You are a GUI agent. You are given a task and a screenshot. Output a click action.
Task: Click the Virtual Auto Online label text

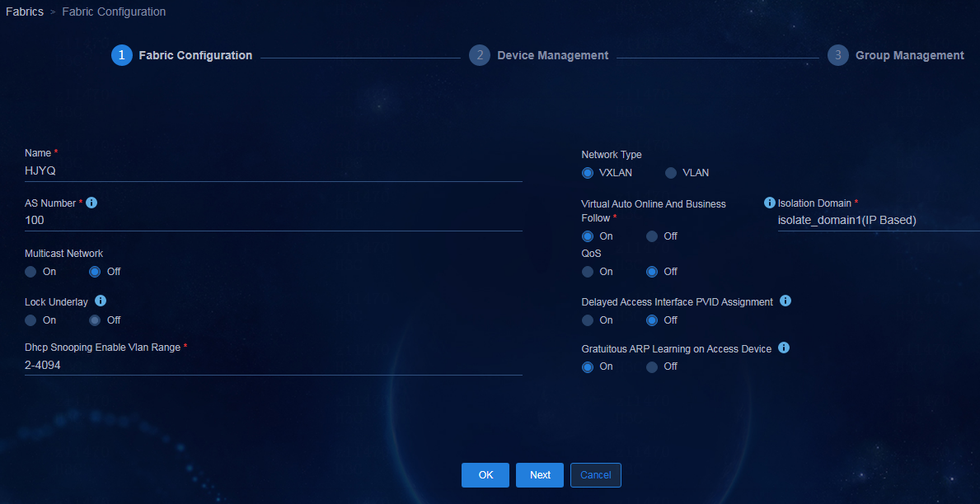(654, 211)
